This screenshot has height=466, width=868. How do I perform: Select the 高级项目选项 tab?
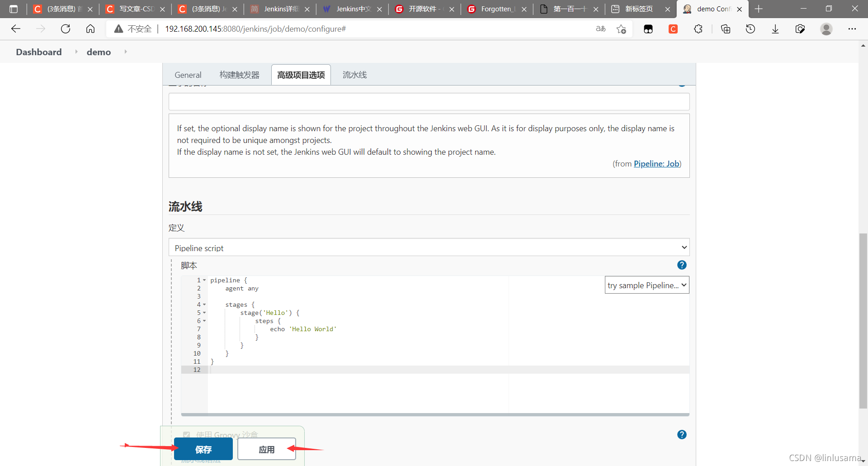pos(301,75)
